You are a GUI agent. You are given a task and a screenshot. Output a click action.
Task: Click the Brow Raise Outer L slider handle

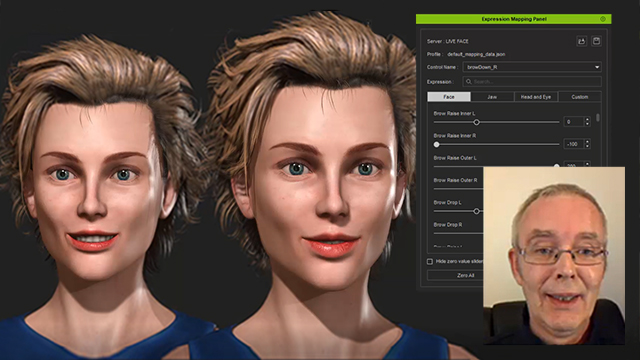pyautogui.click(x=556, y=166)
